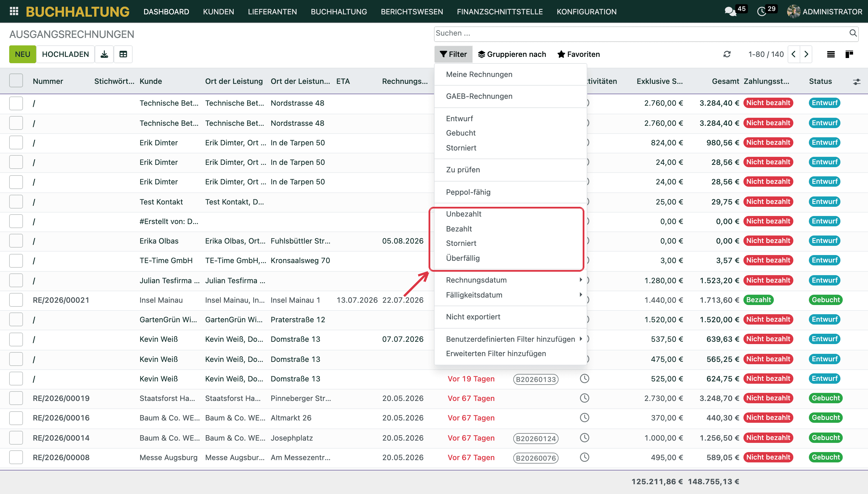Click activity clock for RE/2026/00019
This screenshot has height=494, width=868.
(x=584, y=398)
